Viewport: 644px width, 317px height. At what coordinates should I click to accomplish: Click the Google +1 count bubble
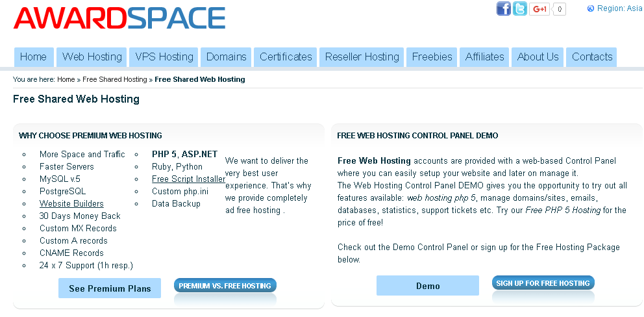[560, 8]
